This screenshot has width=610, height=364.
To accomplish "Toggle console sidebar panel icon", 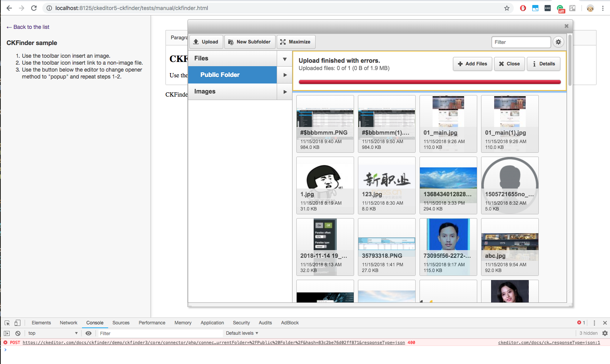I will click(x=7, y=333).
